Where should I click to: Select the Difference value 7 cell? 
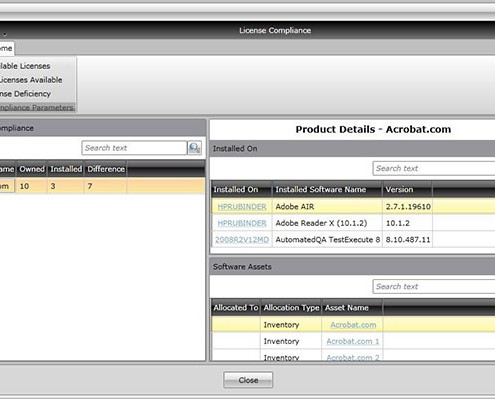click(x=106, y=186)
